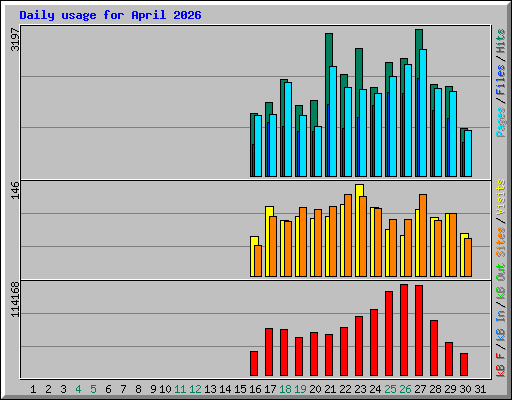Image resolution: width=512 pixels, height=400 pixels.
Task: Click the cyan pages bar for day 16
Action: point(258,146)
